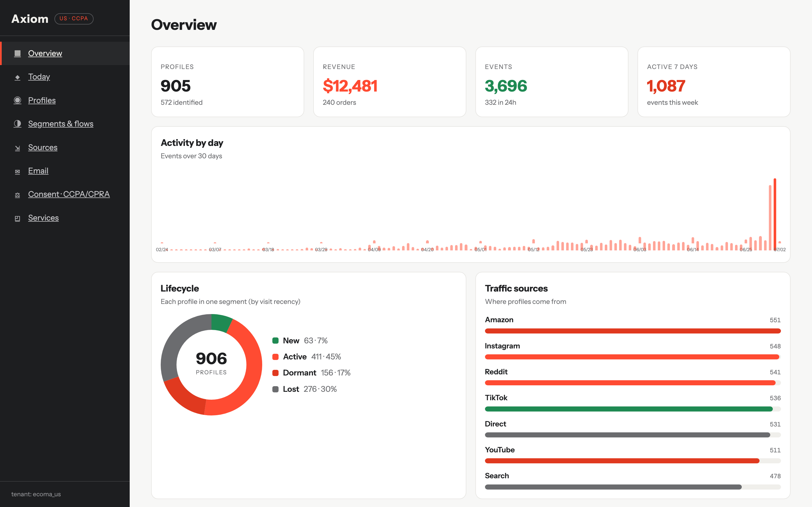
Task: Click the Today diamond icon
Action: tap(17, 77)
